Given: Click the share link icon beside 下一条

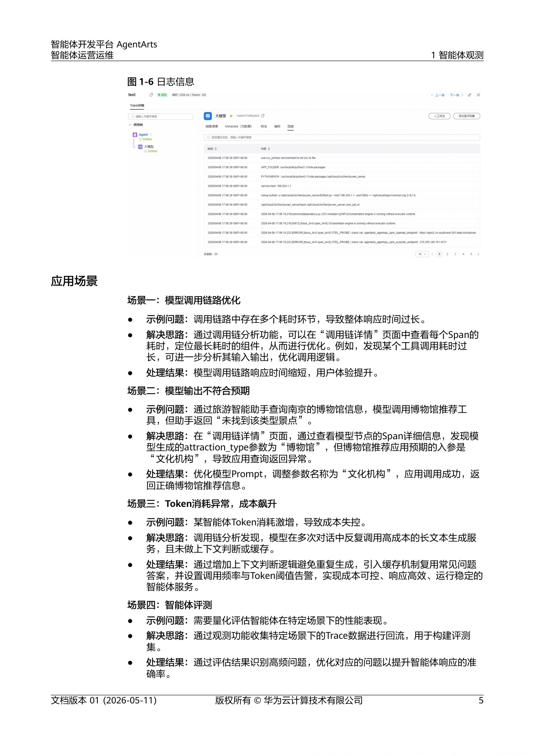Looking at the screenshot, I should pyautogui.click(x=469, y=95).
